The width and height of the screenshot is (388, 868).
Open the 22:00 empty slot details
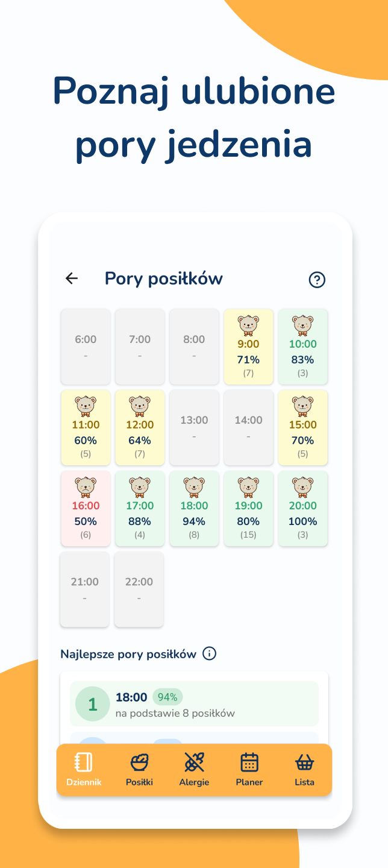139,589
